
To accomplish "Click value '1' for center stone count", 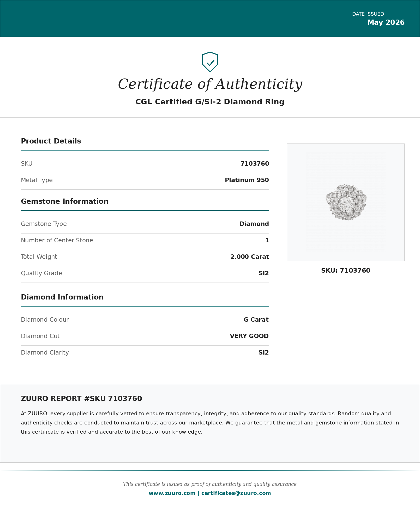I will pyautogui.click(x=267, y=240).
